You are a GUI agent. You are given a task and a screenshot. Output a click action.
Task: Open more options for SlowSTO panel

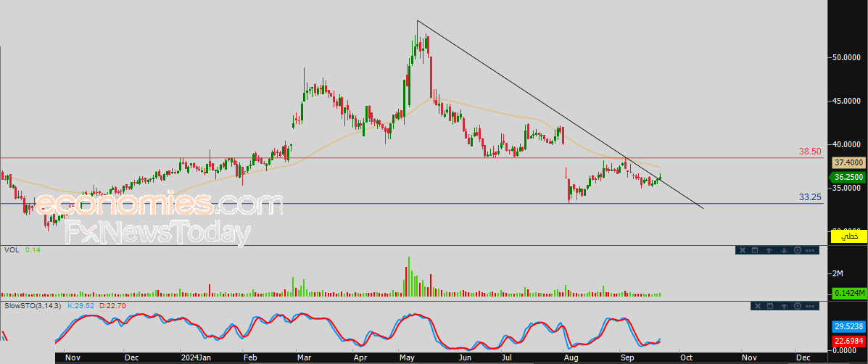(810, 307)
